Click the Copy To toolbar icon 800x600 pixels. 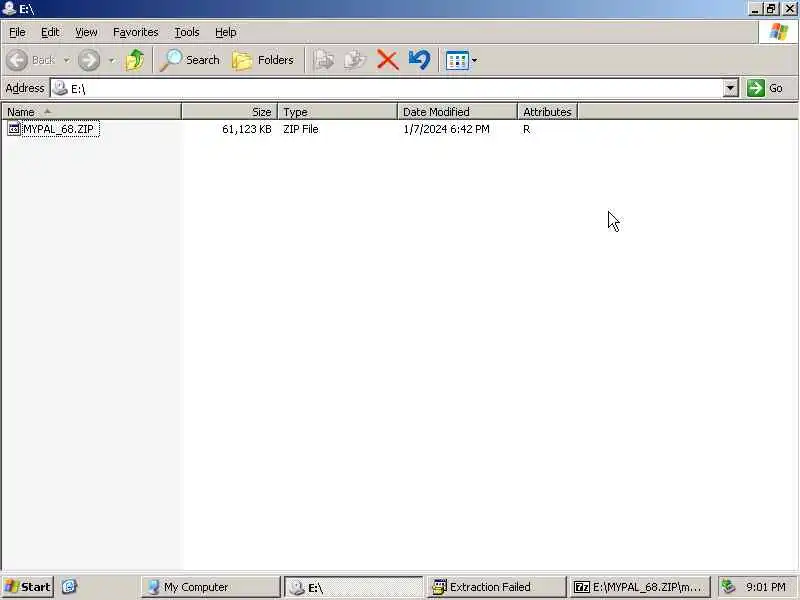pos(355,60)
